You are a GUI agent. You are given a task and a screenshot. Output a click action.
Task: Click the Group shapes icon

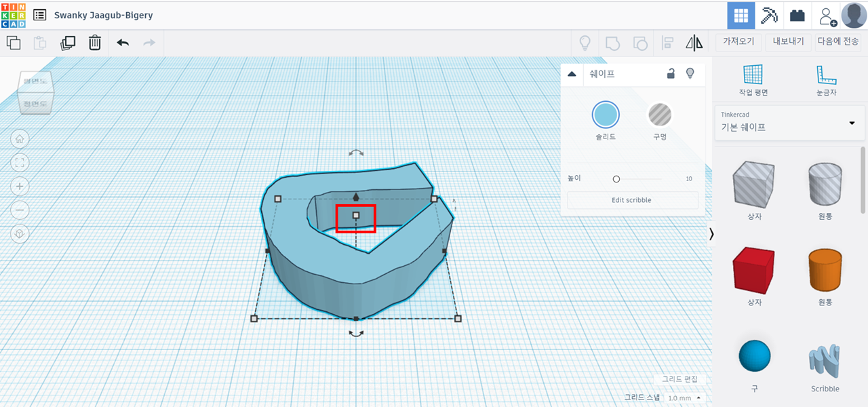coord(612,43)
